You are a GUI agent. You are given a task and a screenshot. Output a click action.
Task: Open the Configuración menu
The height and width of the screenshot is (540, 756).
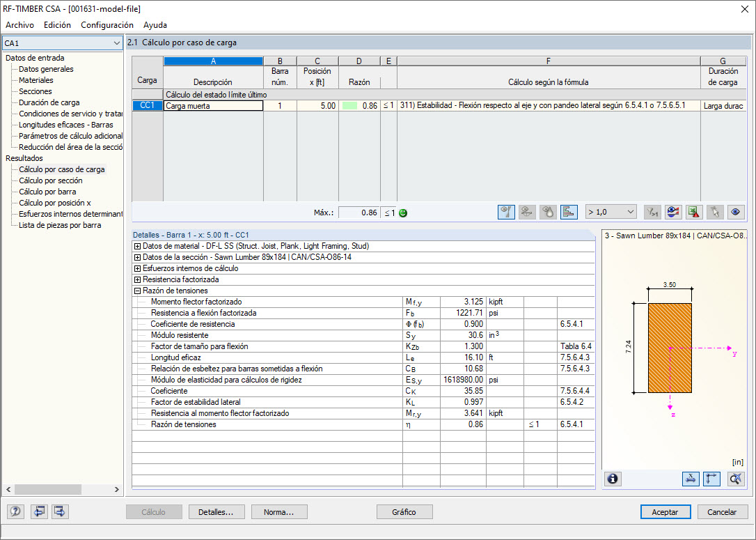pyautogui.click(x=107, y=25)
